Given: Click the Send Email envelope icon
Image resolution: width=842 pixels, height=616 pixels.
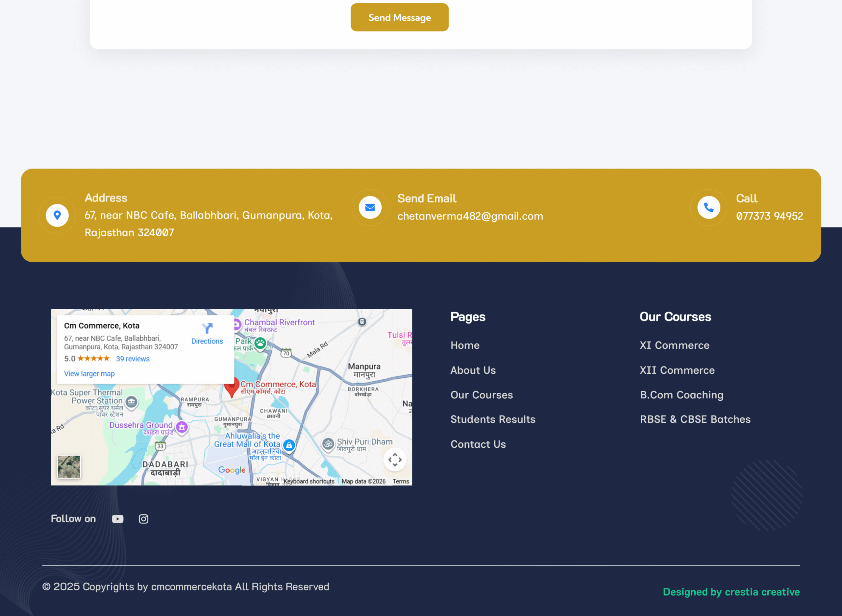Looking at the screenshot, I should [370, 207].
